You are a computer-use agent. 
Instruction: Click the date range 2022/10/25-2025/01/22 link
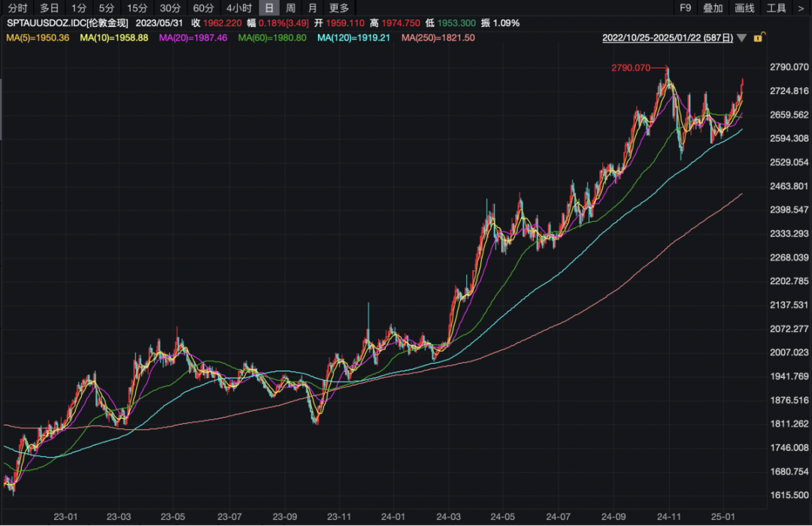(668, 38)
